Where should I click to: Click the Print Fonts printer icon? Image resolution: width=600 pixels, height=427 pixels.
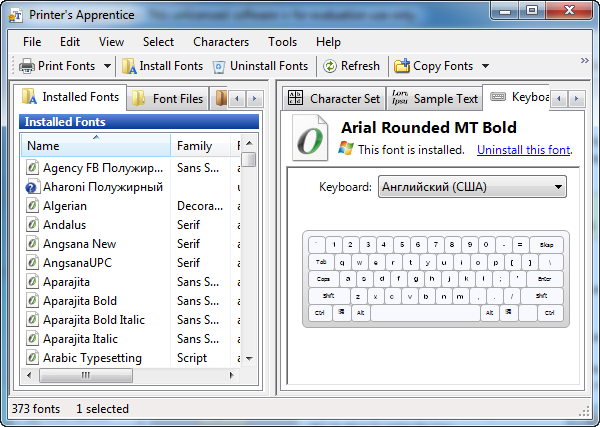26,66
